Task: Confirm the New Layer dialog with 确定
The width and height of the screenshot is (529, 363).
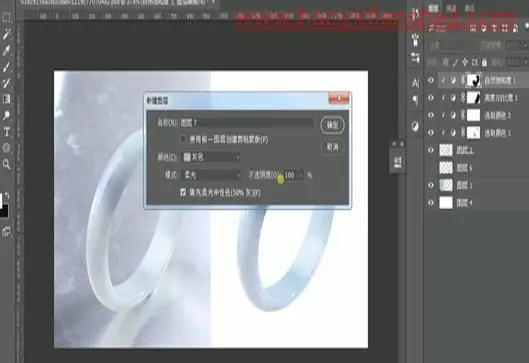Action: (332, 125)
